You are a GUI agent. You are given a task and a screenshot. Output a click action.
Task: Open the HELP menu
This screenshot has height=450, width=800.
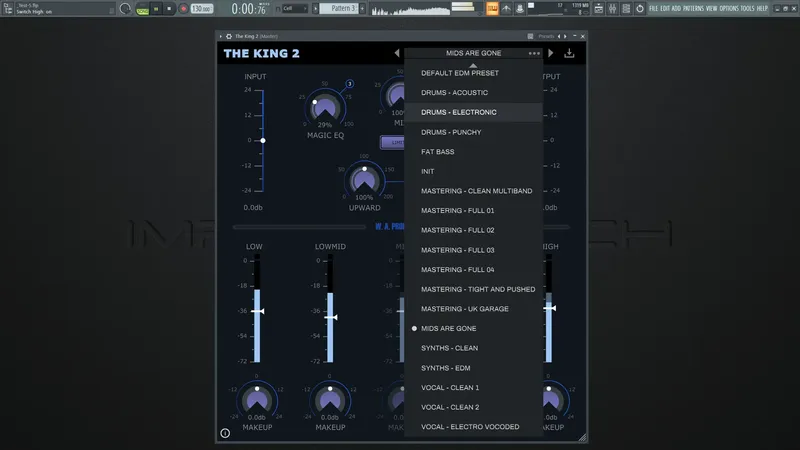[762, 9]
